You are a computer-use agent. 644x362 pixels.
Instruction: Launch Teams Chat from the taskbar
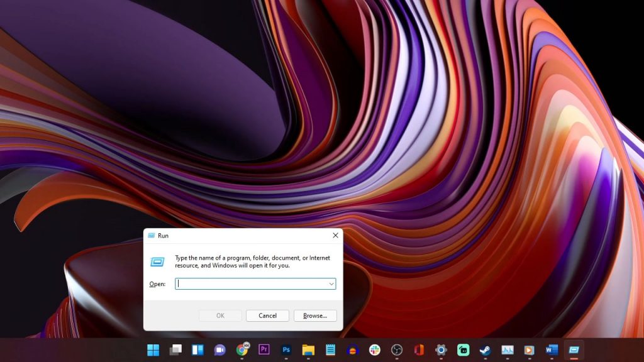click(x=219, y=349)
